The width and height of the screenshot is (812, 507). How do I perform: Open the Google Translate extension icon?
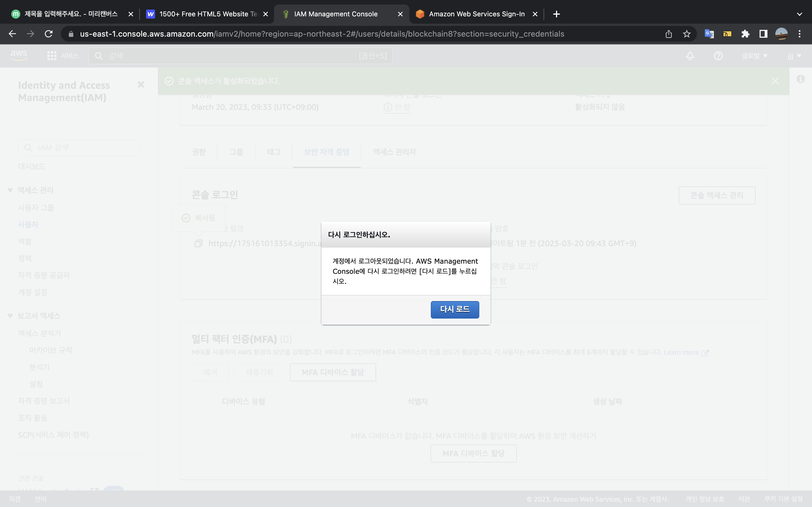709,34
